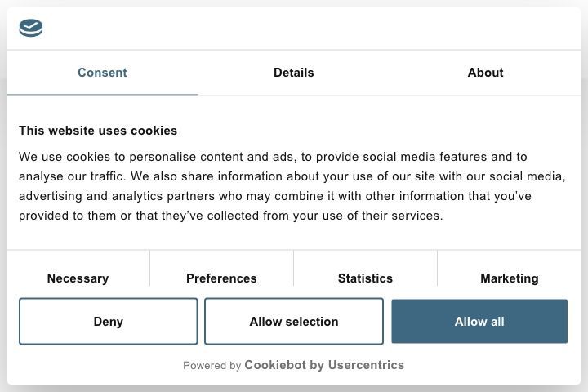Accept cookies with Allow all
The height and width of the screenshot is (392, 588).
coord(479,322)
